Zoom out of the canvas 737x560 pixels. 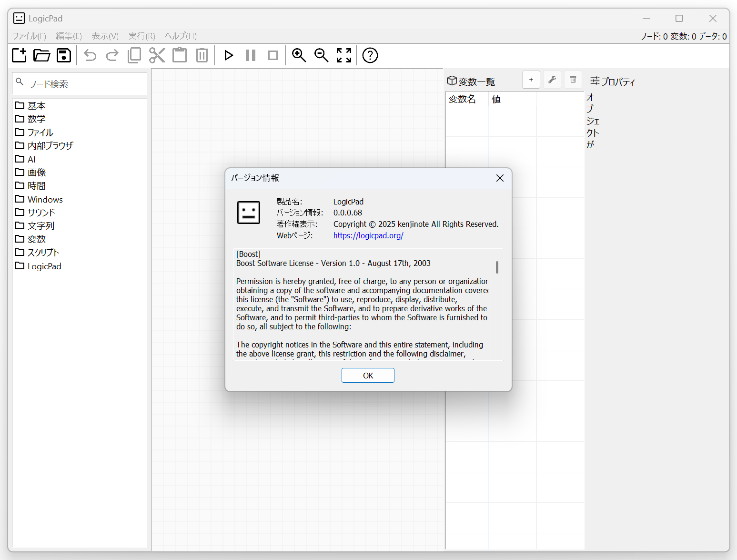322,55
